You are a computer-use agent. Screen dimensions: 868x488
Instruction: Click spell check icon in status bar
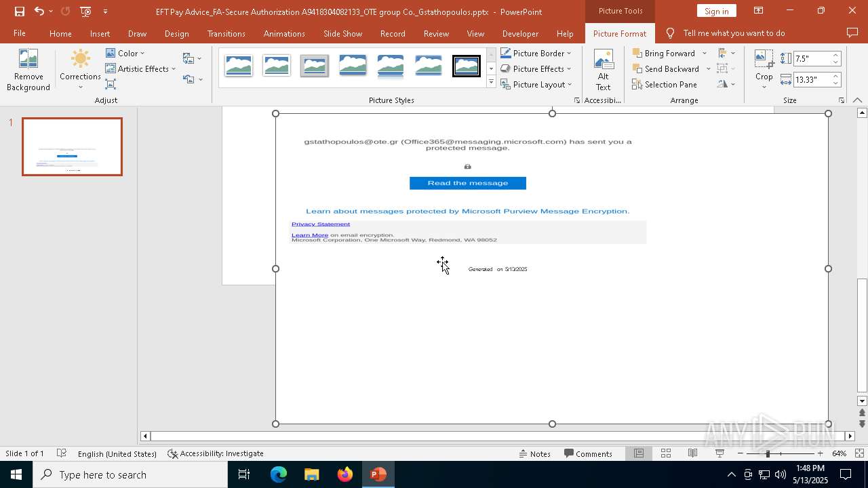(62, 453)
